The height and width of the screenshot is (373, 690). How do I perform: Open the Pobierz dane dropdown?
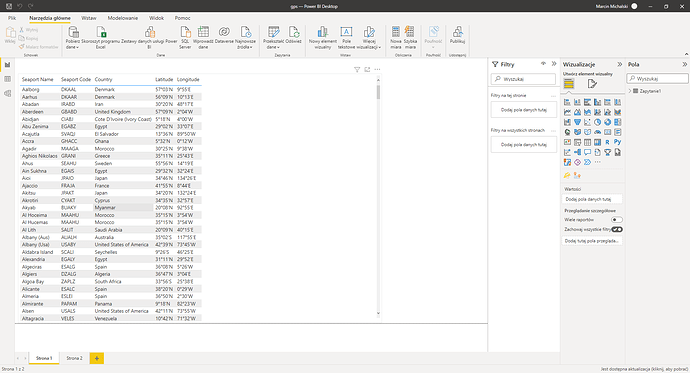(x=73, y=37)
